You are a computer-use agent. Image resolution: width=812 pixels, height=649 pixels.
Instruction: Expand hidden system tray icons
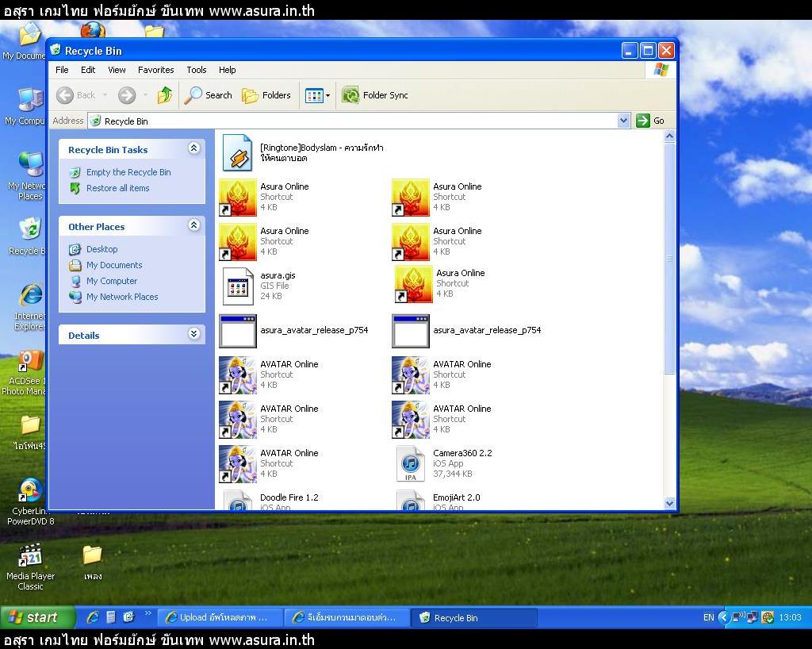coord(724,617)
